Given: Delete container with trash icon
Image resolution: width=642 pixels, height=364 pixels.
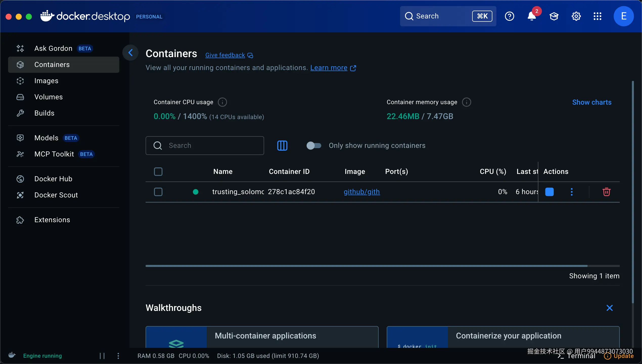Looking at the screenshot, I should point(606,192).
